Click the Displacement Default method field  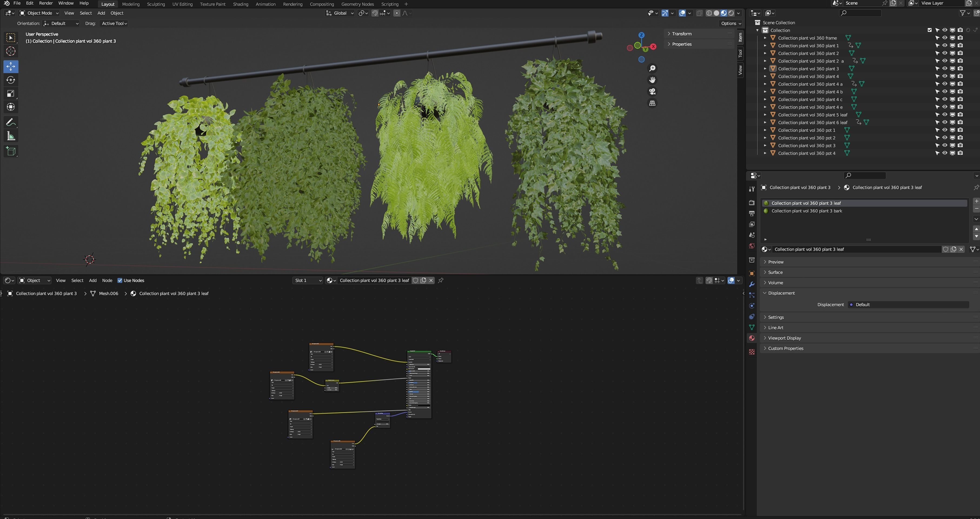click(x=908, y=304)
